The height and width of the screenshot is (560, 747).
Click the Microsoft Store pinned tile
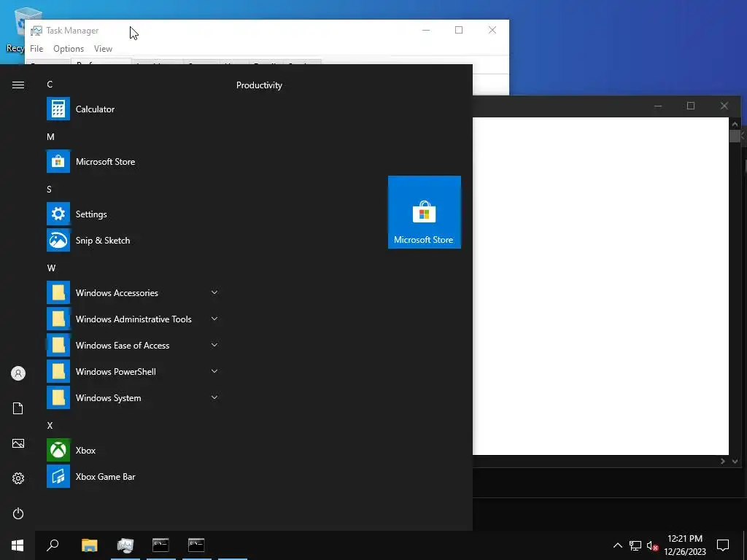click(x=424, y=212)
